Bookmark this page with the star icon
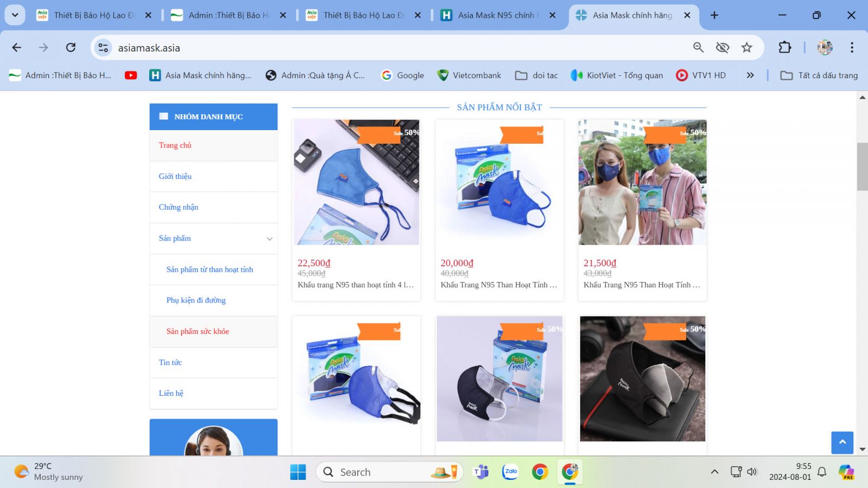 [747, 48]
